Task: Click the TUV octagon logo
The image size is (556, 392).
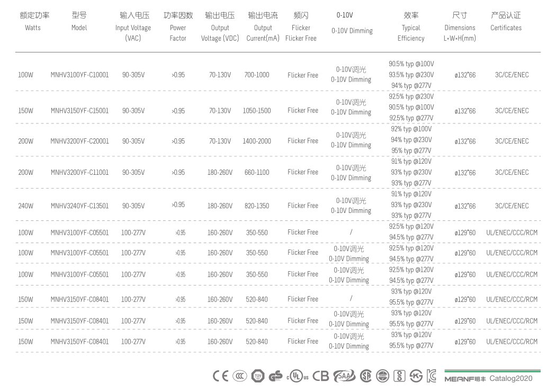Action: (258, 376)
